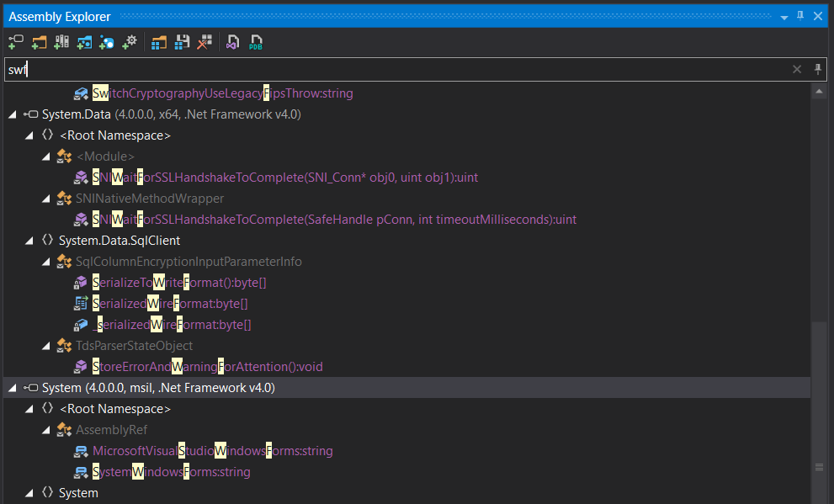Screen dimensions: 834x504
Task: Collapse the System.Data.SqlClient namespace
Action: [29, 241]
